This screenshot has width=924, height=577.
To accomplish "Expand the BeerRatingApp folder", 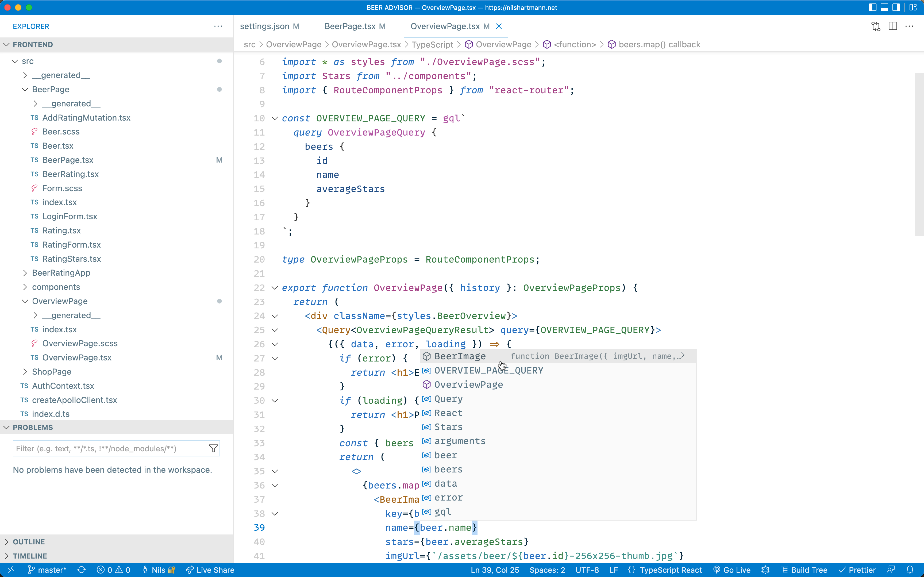I will coord(61,273).
